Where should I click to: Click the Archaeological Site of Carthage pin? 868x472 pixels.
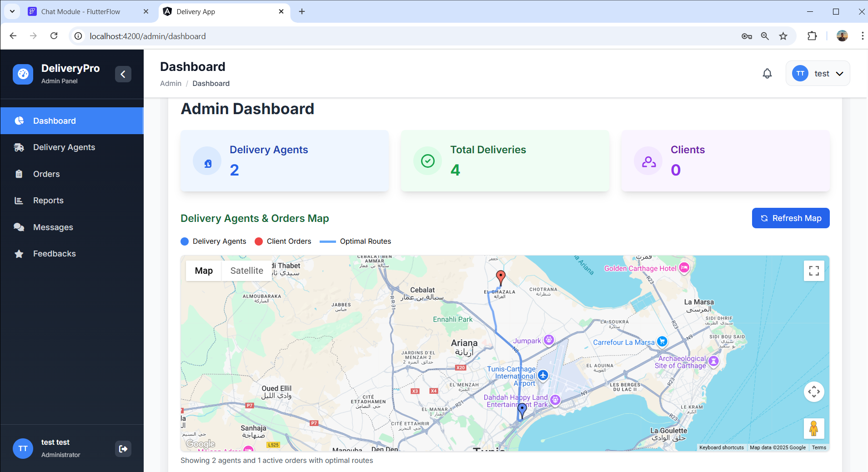click(714, 361)
